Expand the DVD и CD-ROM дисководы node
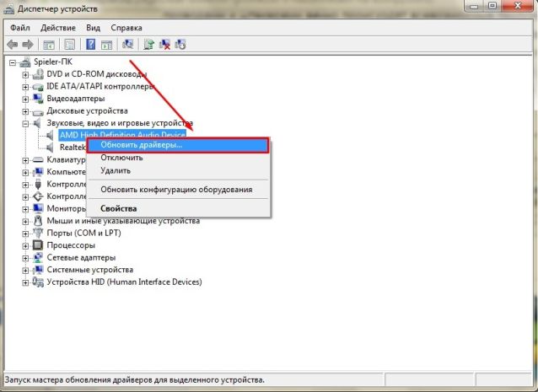 (25, 75)
